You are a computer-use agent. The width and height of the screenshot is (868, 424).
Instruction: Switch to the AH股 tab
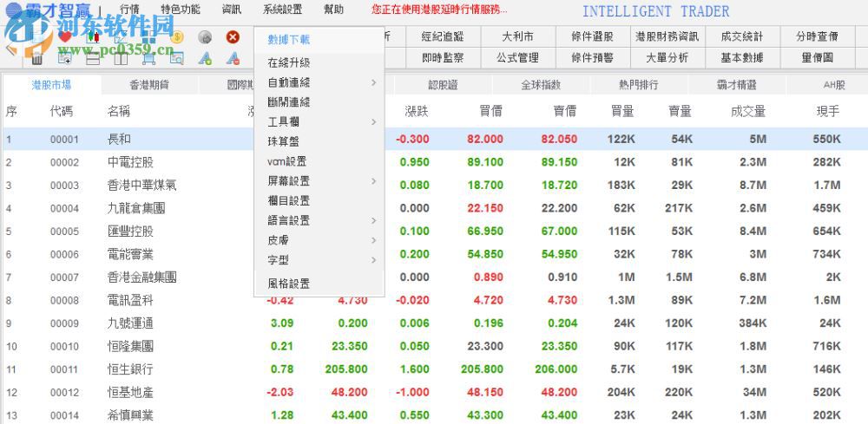[833, 85]
